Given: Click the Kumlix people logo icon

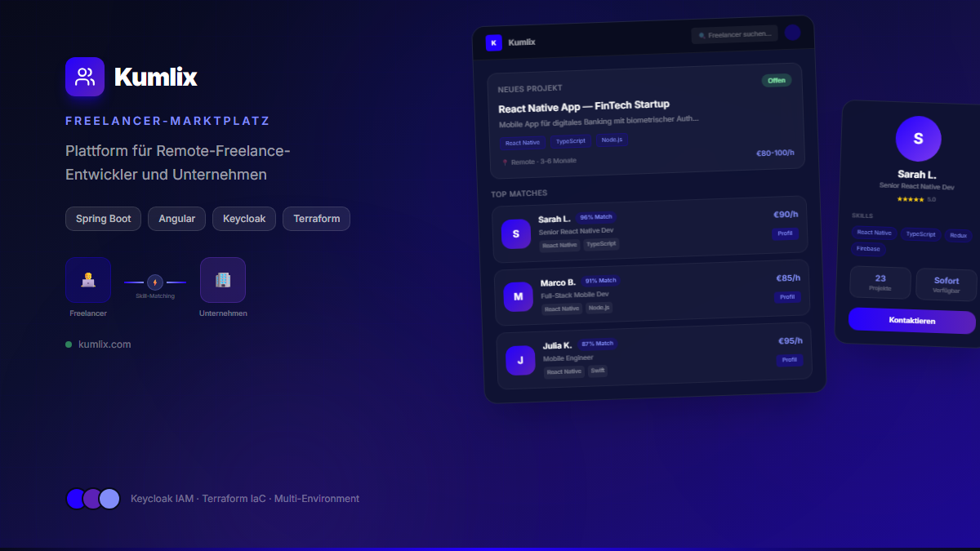Looking at the screenshot, I should [85, 77].
